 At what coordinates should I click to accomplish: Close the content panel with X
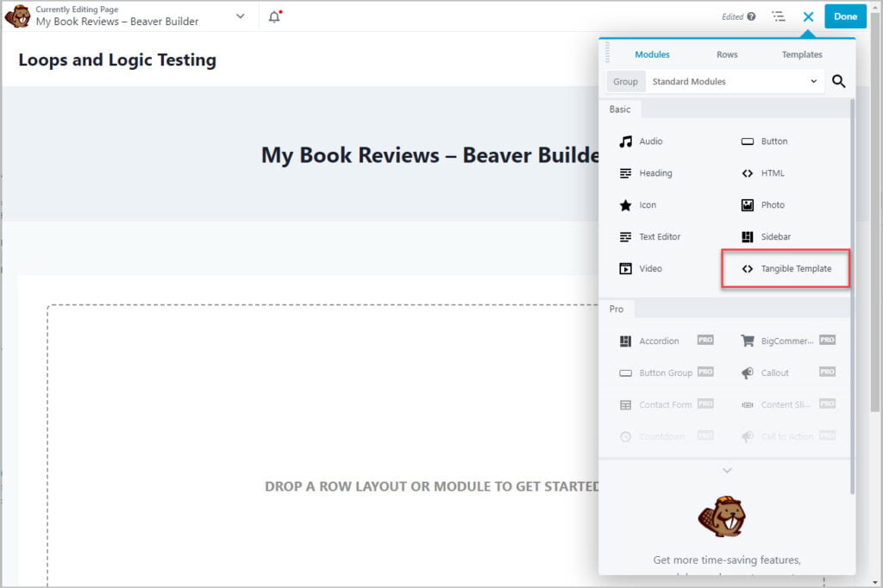pyautogui.click(x=808, y=16)
